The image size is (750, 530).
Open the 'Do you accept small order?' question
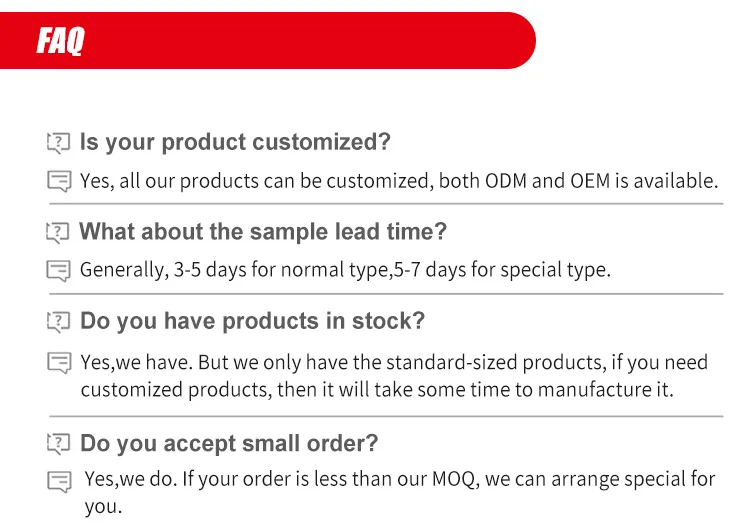tap(229, 443)
